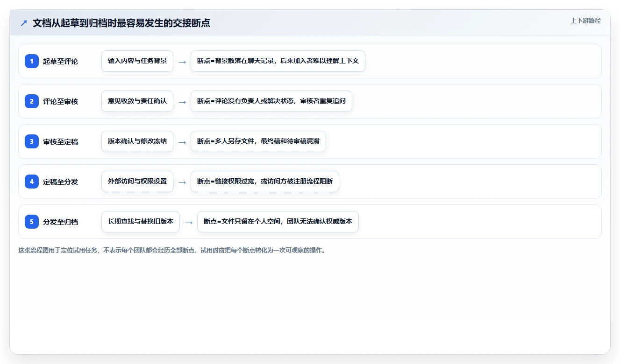
Task: Select the 长期查找与替换旧版本 box
Action: pos(141,222)
